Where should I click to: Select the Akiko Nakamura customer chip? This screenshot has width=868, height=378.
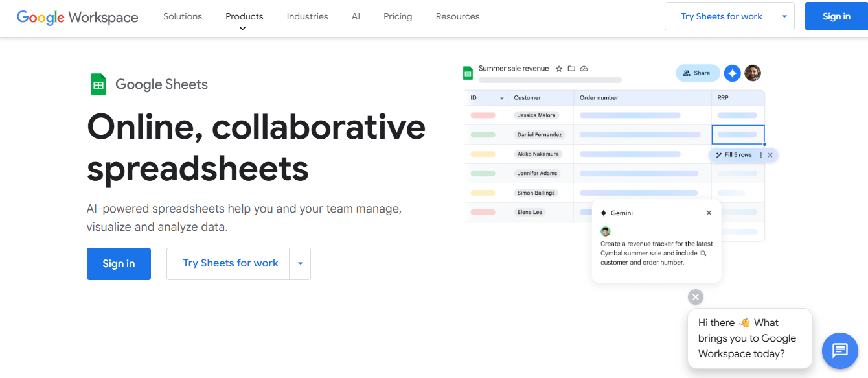point(538,154)
